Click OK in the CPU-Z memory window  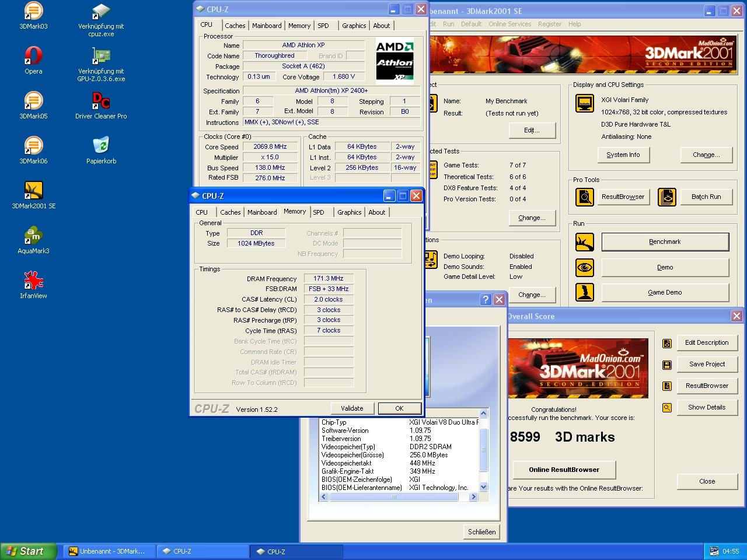point(399,408)
